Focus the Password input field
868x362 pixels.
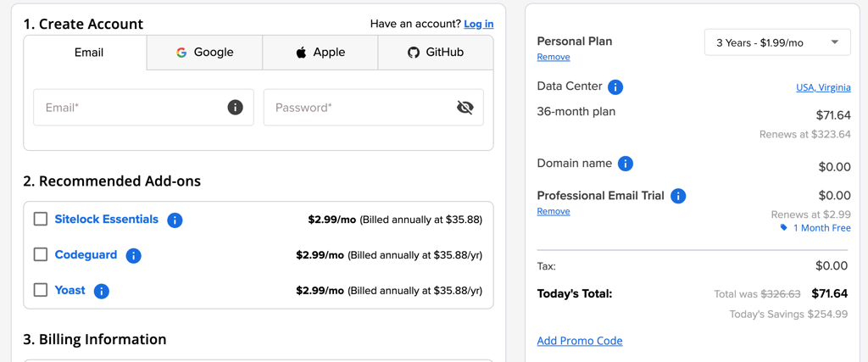374,108
